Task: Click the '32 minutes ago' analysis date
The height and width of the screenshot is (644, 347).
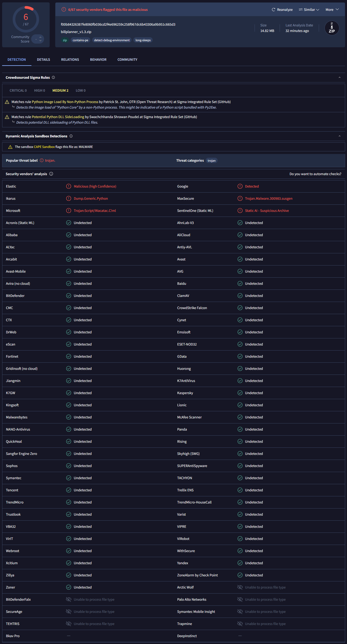Action: point(297,31)
